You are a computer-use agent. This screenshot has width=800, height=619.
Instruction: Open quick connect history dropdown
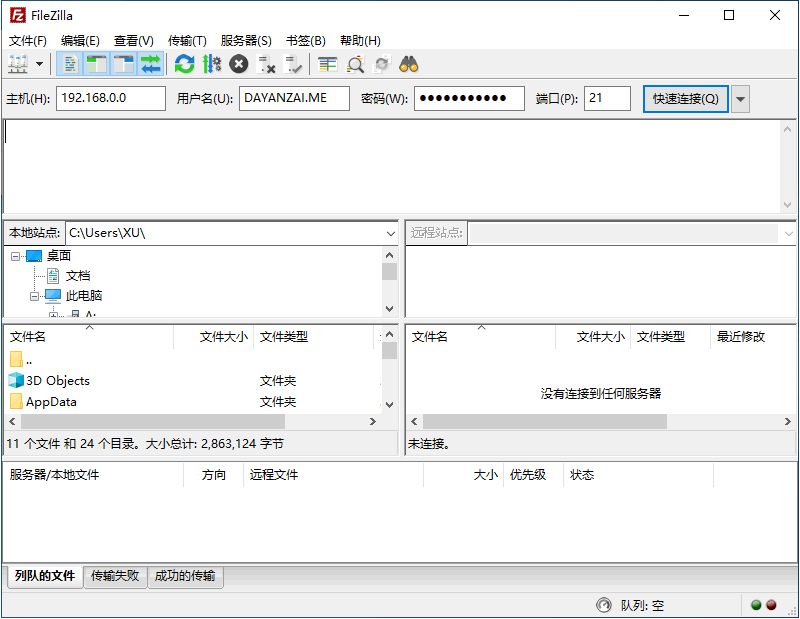(x=740, y=99)
